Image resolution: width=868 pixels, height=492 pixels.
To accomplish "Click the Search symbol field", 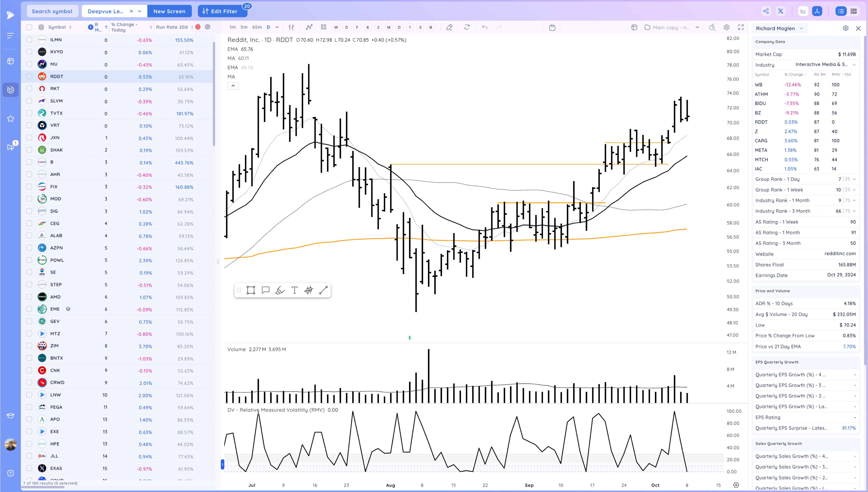I will coord(52,11).
